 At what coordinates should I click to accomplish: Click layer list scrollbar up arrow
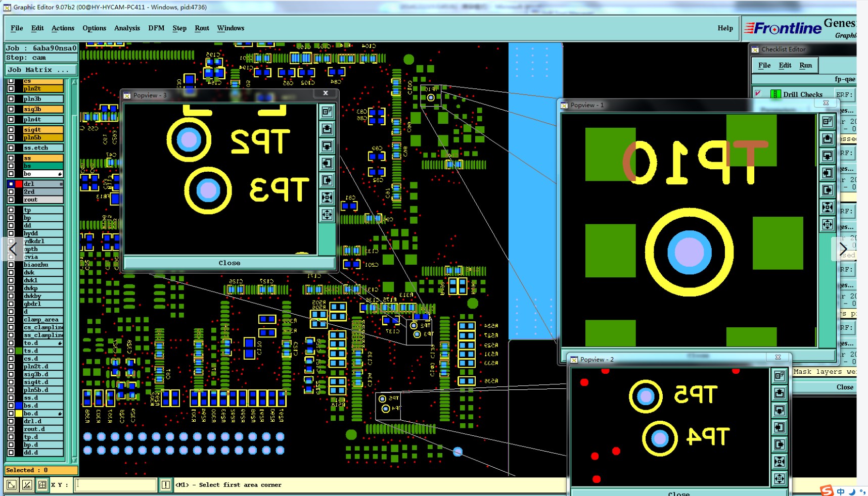(x=74, y=82)
